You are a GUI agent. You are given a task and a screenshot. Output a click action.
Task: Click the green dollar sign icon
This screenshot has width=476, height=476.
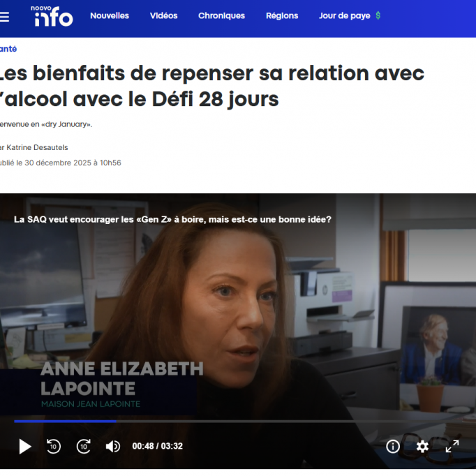pos(378,15)
